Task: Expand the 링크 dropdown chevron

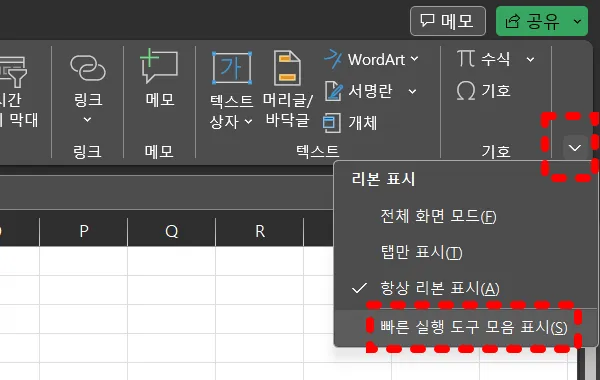Action: pyautogui.click(x=88, y=120)
